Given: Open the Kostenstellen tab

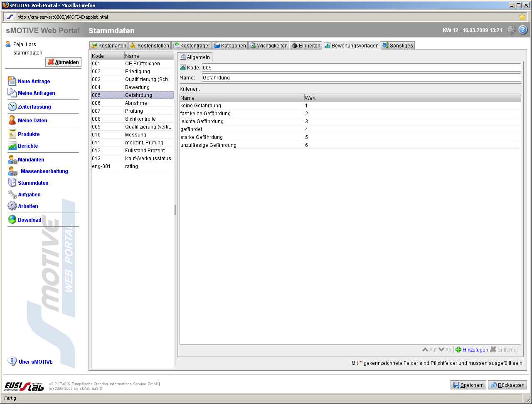Looking at the screenshot, I should pos(149,45).
